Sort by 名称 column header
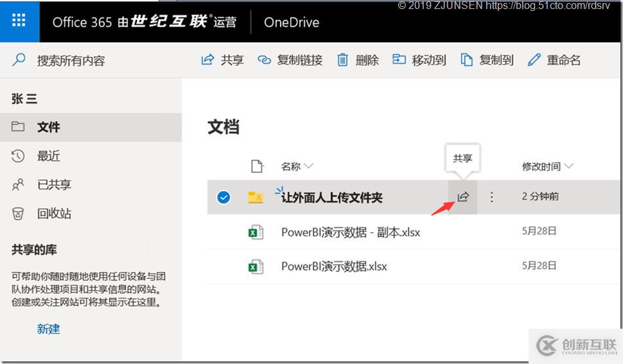This screenshot has width=623, height=364. [297, 166]
